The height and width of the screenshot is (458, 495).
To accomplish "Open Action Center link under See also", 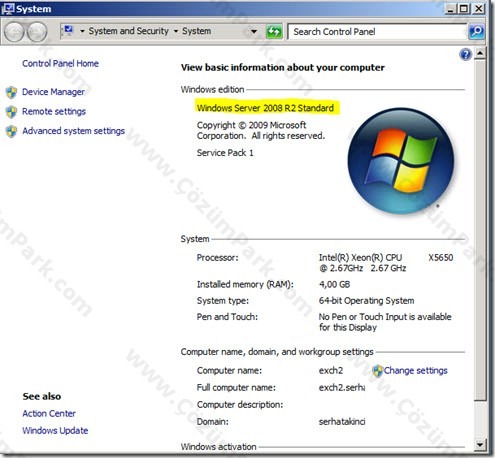I will [x=49, y=413].
